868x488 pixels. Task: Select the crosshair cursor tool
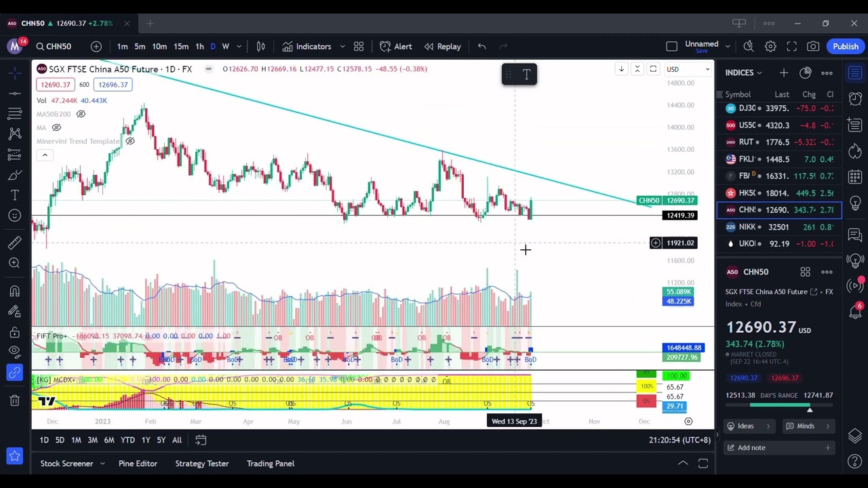click(x=14, y=72)
